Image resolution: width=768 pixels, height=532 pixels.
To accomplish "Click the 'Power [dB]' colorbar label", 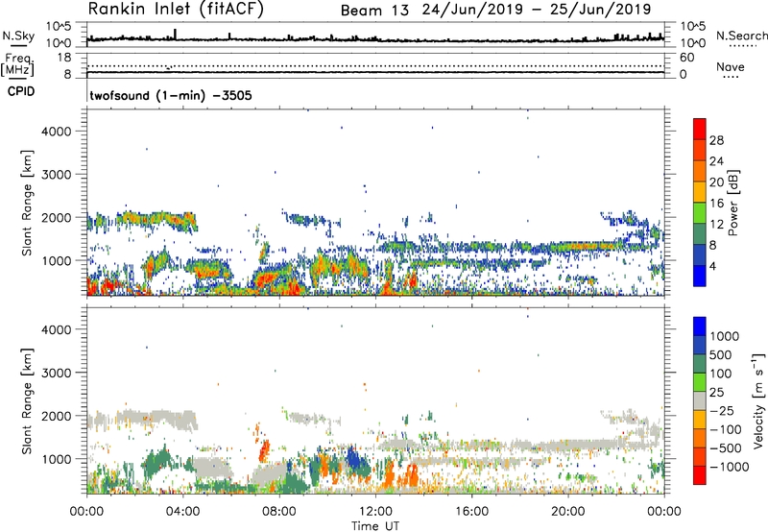I will (x=732, y=203).
